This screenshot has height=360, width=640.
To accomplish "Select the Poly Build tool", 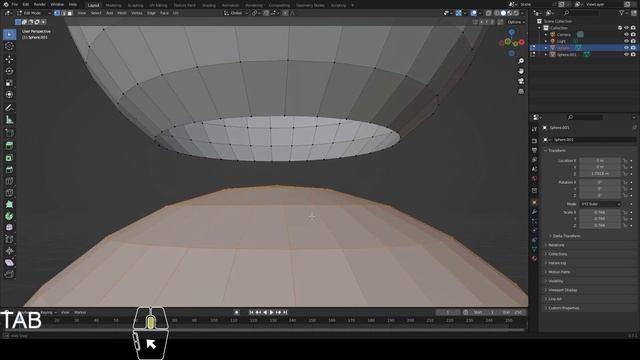I will click(x=9, y=204).
